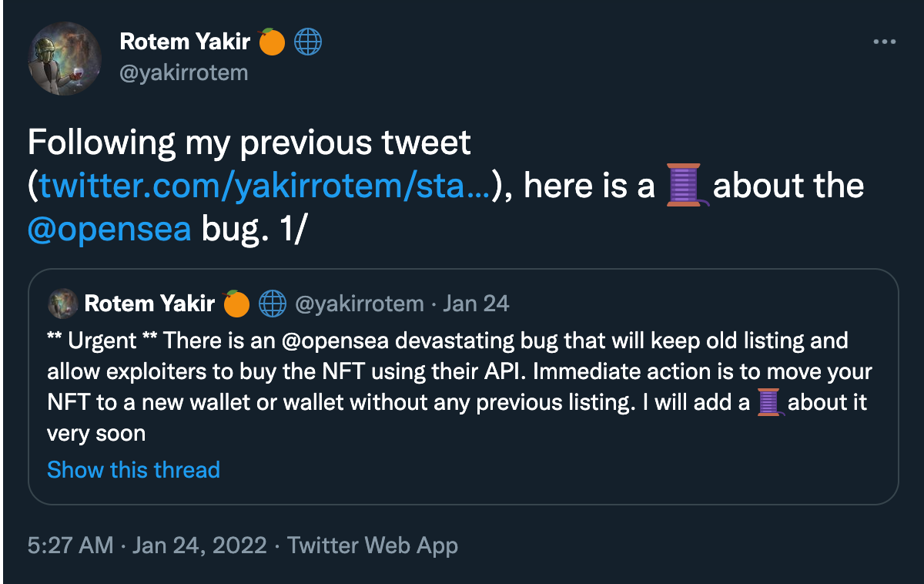Open the Twitter Web App source link
Viewport: 924px width, 584px height.
point(373,546)
